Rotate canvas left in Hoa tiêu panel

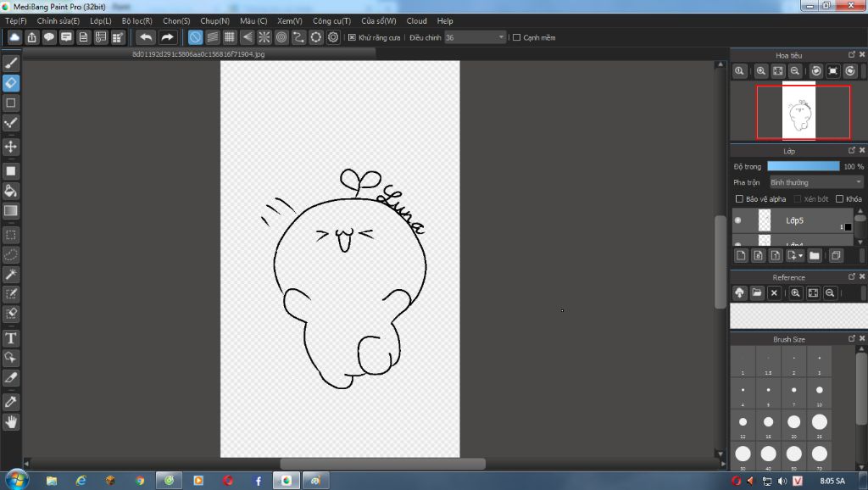coord(816,71)
